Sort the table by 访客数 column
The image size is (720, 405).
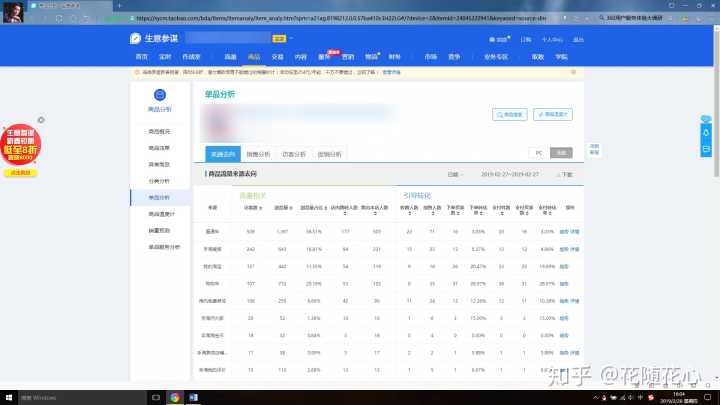(x=251, y=207)
